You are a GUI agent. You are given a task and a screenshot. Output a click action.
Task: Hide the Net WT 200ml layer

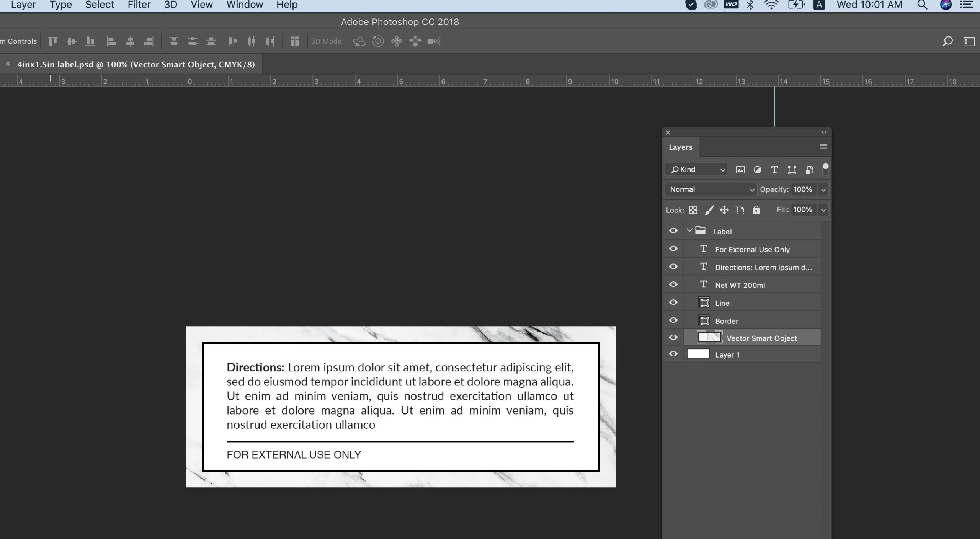[673, 284]
